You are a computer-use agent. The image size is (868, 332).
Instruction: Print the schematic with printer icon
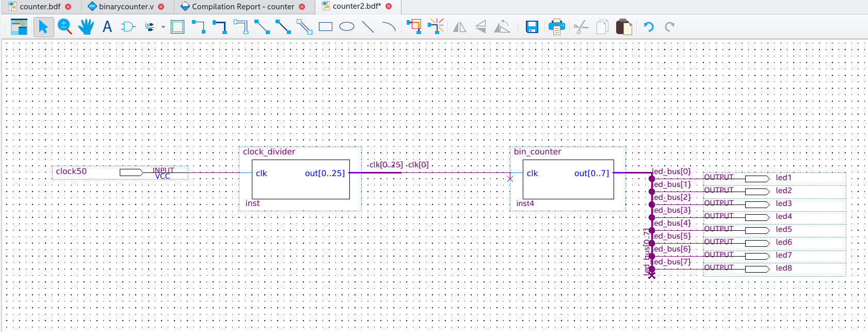pyautogui.click(x=556, y=26)
